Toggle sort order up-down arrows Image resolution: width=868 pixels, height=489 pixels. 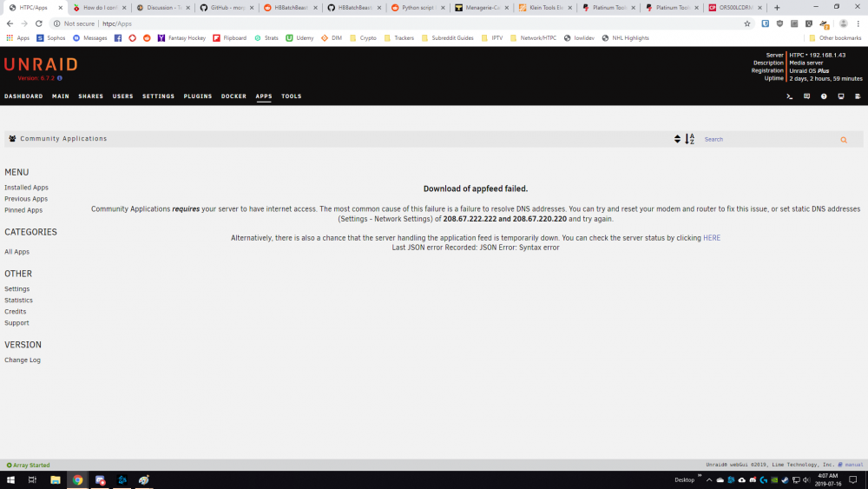coord(677,139)
